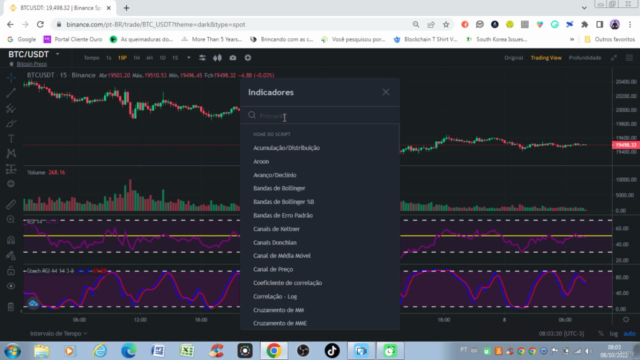Viewport: 640px width, 360px height.
Task: Add the Bandas de Bollinger %B indicator
Action: 284,202
